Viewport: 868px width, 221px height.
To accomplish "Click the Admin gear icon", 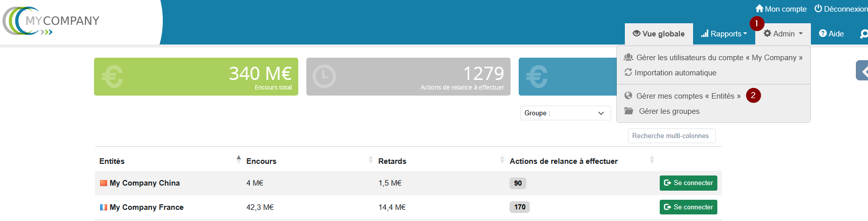I will (x=767, y=33).
